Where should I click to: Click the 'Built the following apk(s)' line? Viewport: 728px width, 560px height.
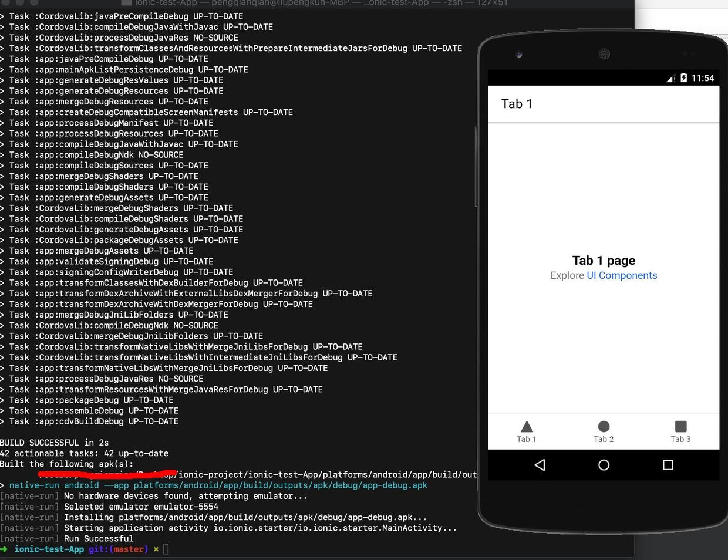66,464
